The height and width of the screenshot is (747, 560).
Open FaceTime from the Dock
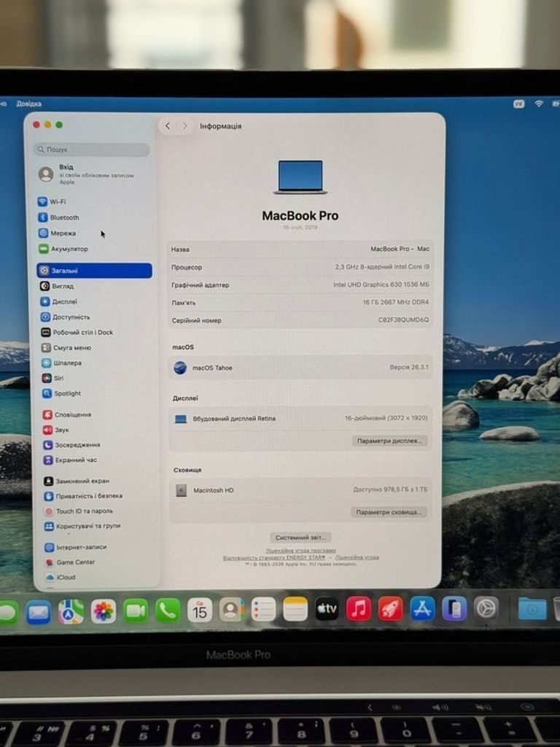[x=136, y=611]
